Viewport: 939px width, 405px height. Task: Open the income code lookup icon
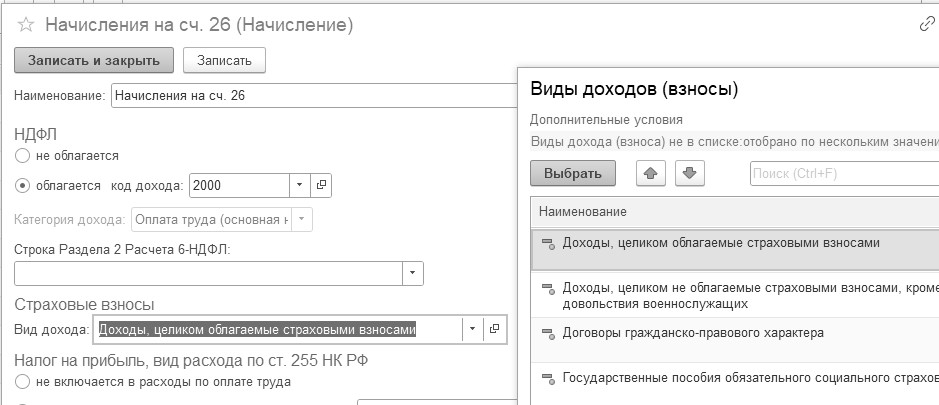321,185
